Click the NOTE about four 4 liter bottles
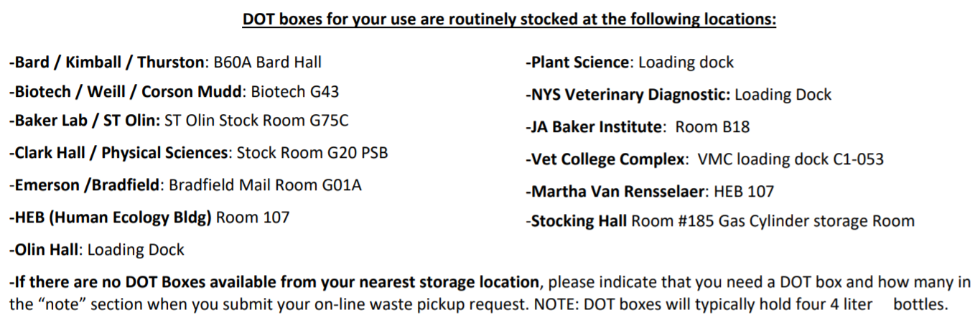 (x=742, y=304)
